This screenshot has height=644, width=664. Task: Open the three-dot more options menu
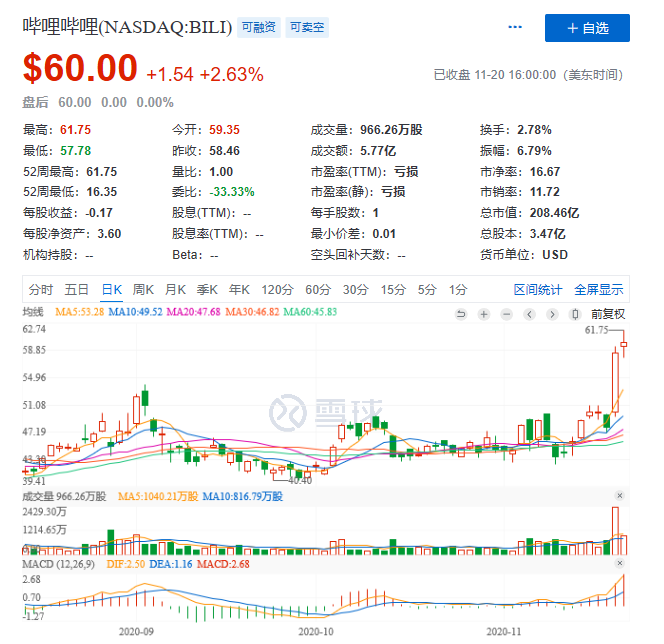(x=515, y=28)
